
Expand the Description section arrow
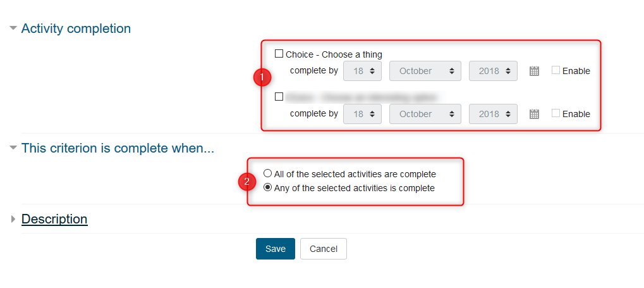pos(13,219)
